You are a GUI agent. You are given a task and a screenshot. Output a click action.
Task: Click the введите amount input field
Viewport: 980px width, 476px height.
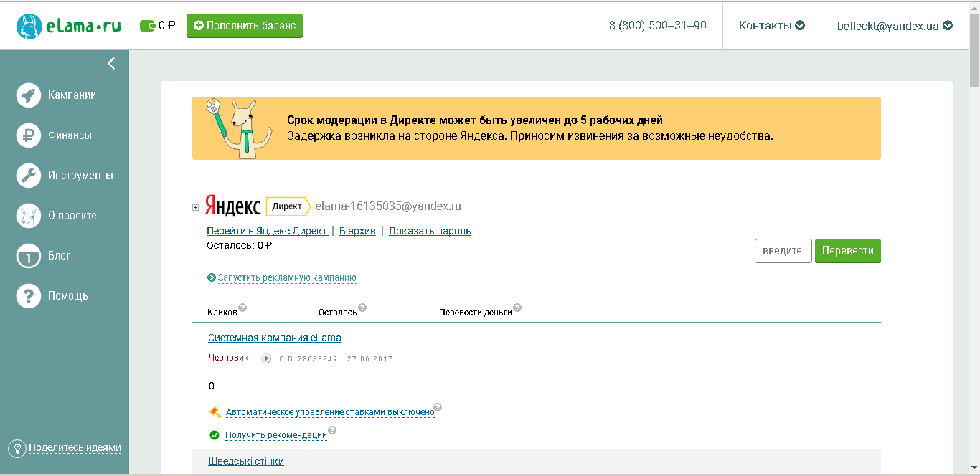(783, 251)
